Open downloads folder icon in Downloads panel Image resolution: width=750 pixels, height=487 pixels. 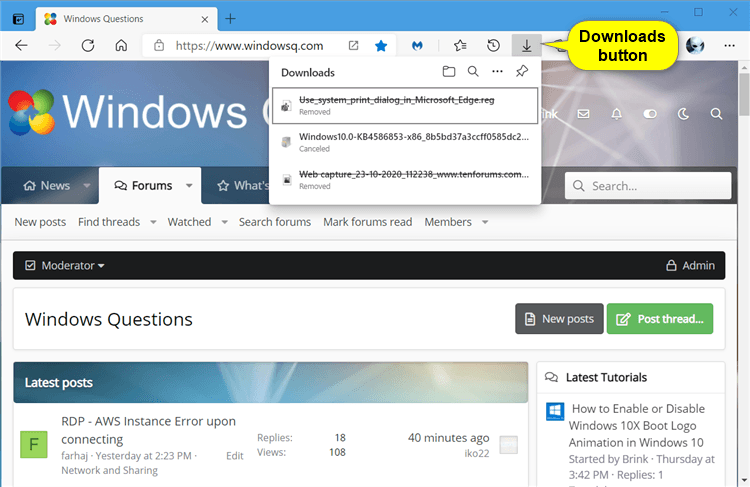coord(449,72)
